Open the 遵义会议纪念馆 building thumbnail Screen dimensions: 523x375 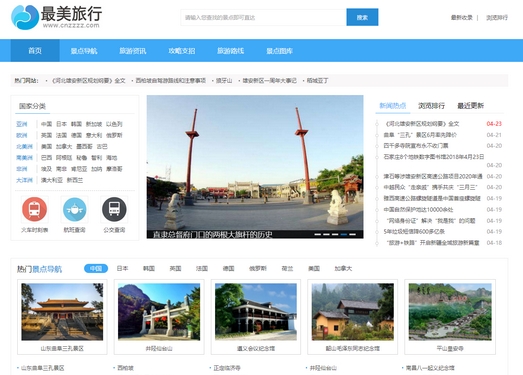coord(256,312)
